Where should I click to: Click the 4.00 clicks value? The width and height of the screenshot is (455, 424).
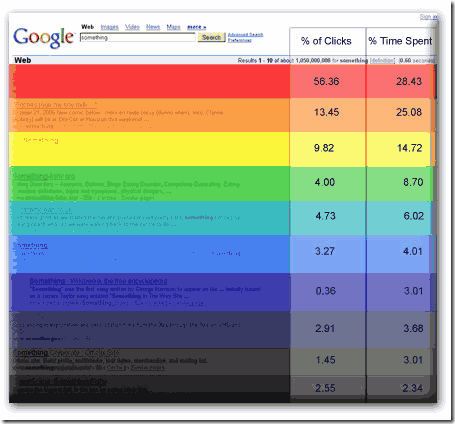[325, 182]
